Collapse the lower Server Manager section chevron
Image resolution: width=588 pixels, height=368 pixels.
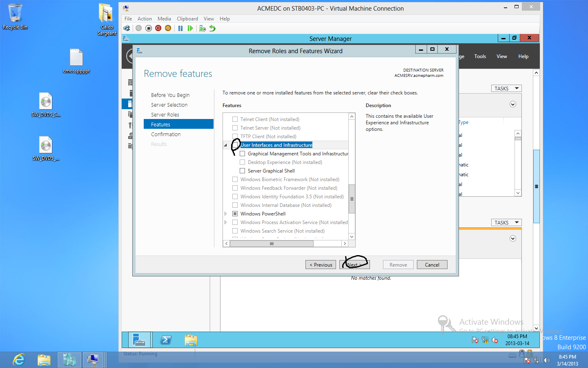(513, 238)
